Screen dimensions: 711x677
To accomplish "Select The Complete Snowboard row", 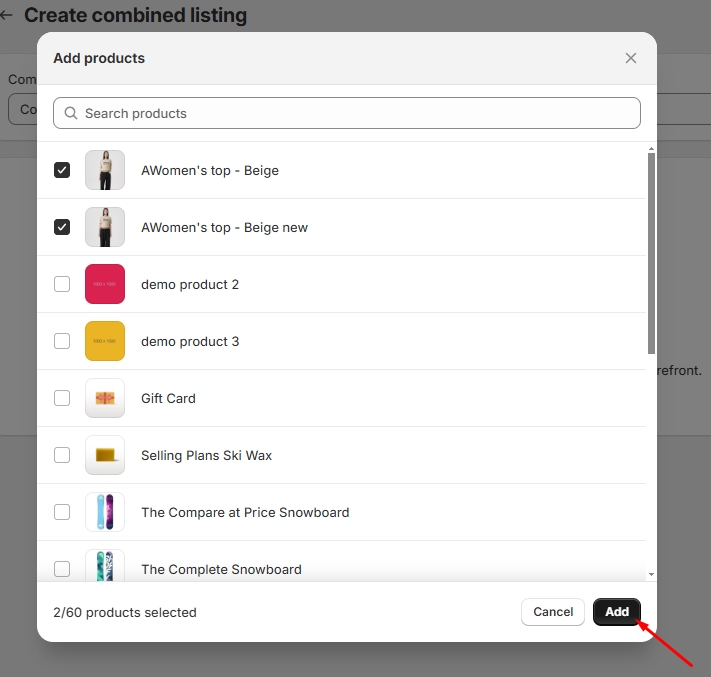I will [221, 569].
